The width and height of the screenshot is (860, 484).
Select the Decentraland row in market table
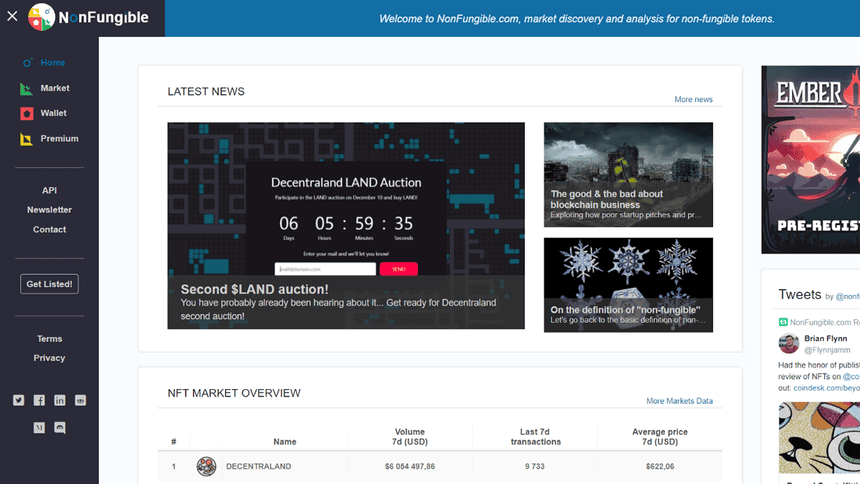[x=440, y=466]
